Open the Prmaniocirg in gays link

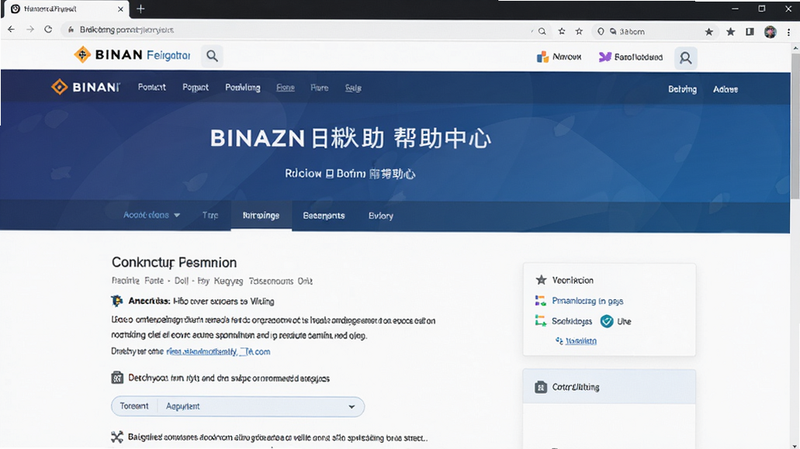tap(587, 301)
